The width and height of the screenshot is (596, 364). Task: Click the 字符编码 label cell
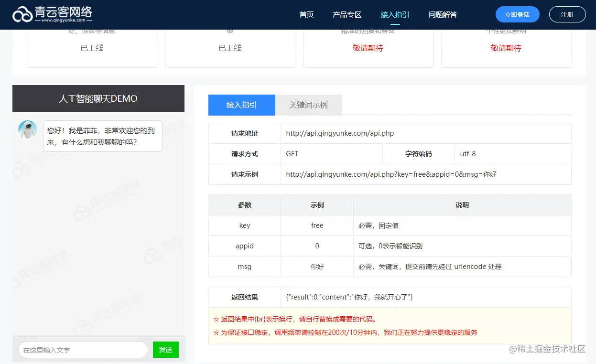pos(419,154)
